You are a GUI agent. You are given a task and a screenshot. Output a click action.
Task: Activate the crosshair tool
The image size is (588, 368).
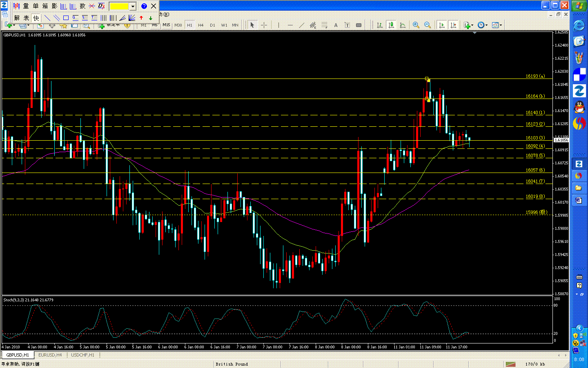[264, 25]
